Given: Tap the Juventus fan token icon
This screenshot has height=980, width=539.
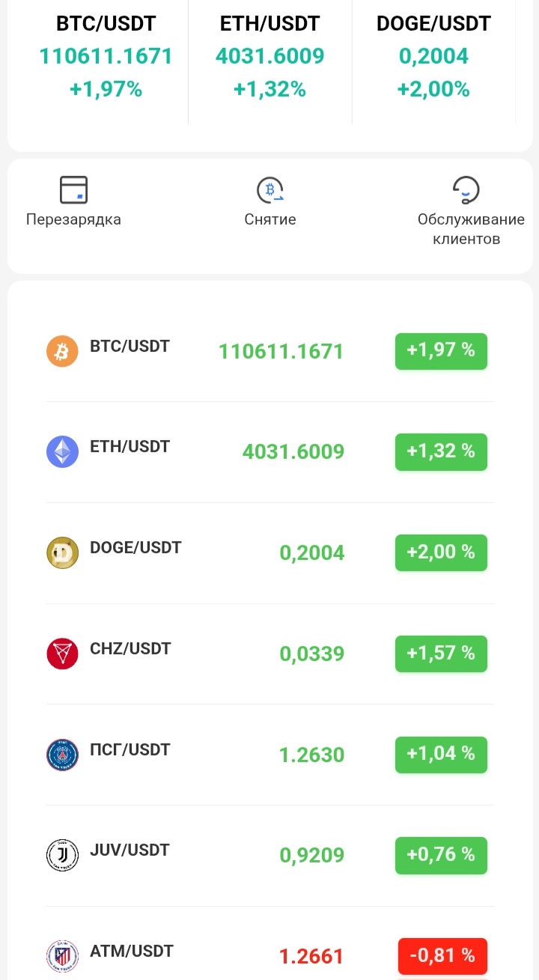Looking at the screenshot, I should point(62,855).
